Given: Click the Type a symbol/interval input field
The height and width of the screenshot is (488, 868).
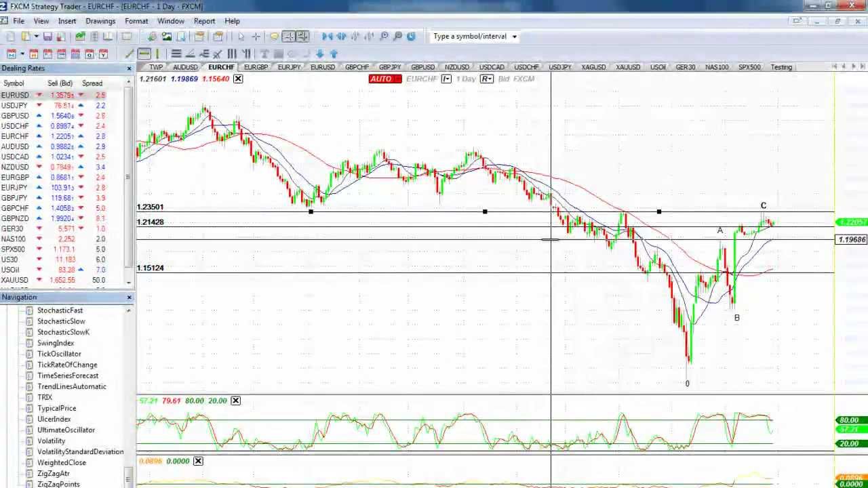Looking at the screenshot, I should point(470,37).
